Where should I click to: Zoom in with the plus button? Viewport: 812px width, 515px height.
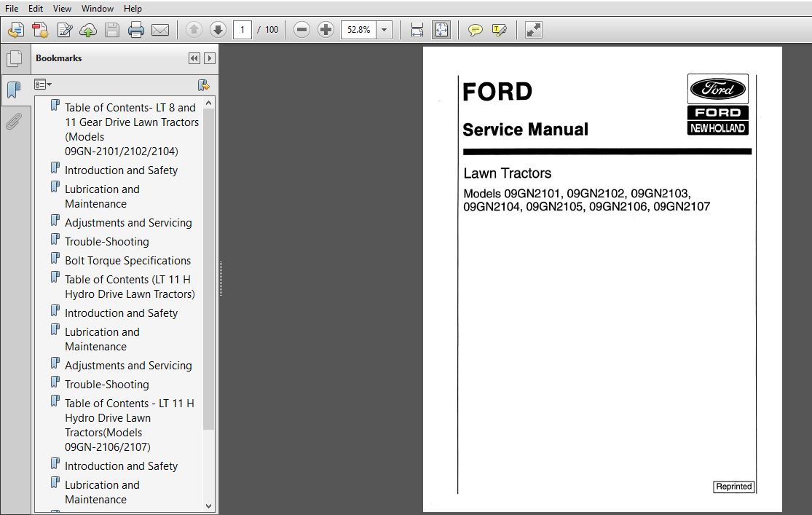pos(326,30)
